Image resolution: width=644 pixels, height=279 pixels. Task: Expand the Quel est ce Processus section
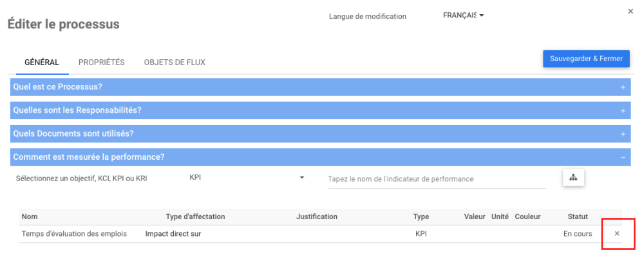[x=623, y=87]
